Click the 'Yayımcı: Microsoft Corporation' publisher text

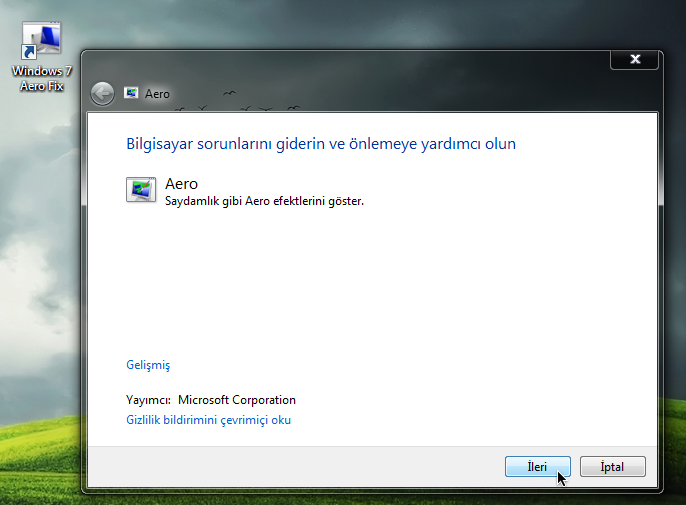(211, 400)
